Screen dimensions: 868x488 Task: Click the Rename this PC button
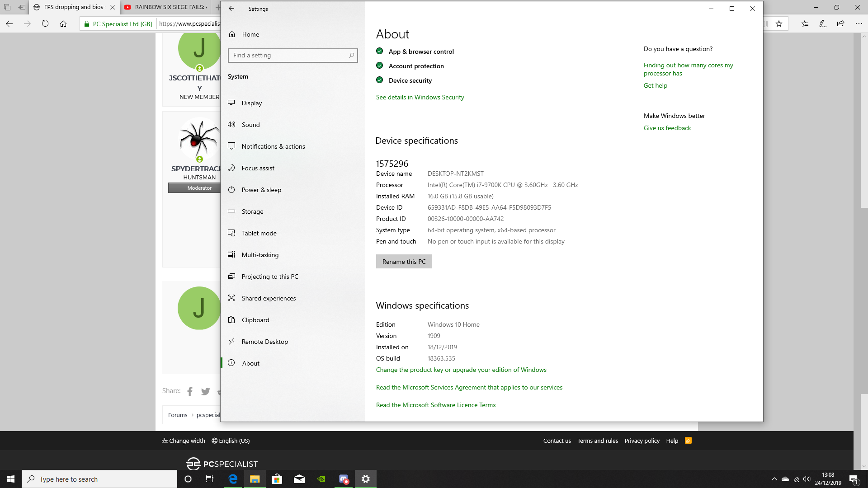404,262
